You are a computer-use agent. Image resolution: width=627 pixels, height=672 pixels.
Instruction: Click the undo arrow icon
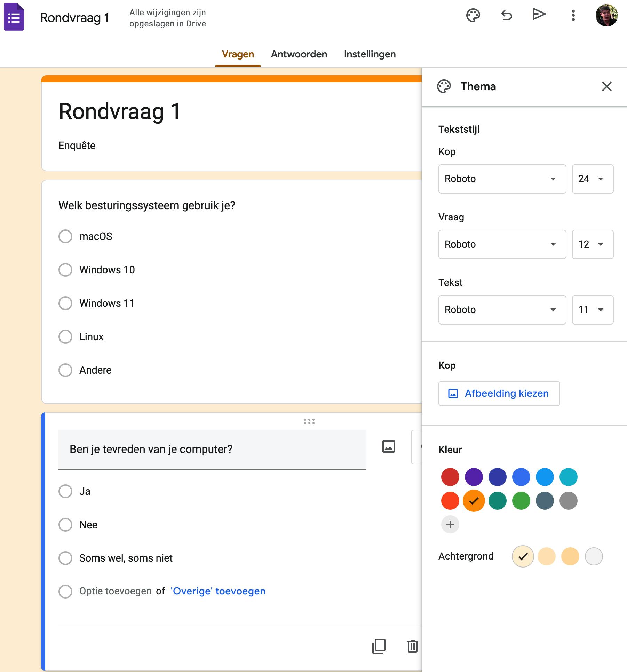[506, 16]
